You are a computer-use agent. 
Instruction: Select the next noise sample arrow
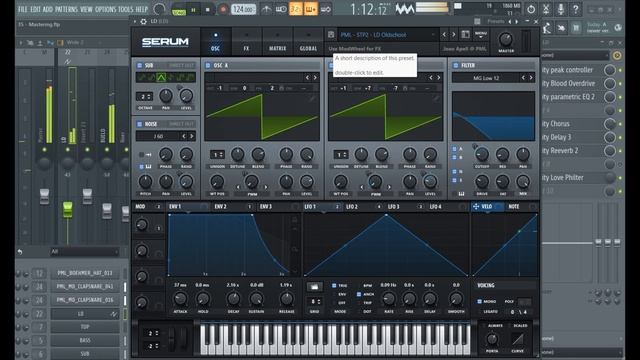191,136
